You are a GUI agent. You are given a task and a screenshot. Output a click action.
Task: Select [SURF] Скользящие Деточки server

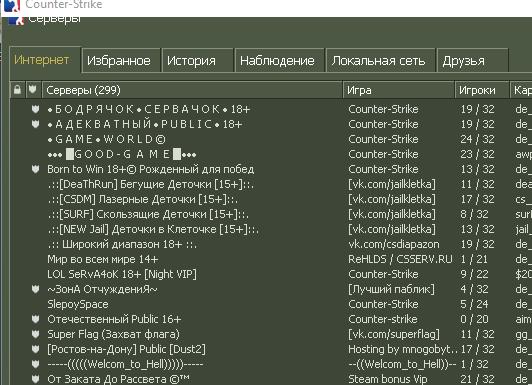tap(148, 214)
